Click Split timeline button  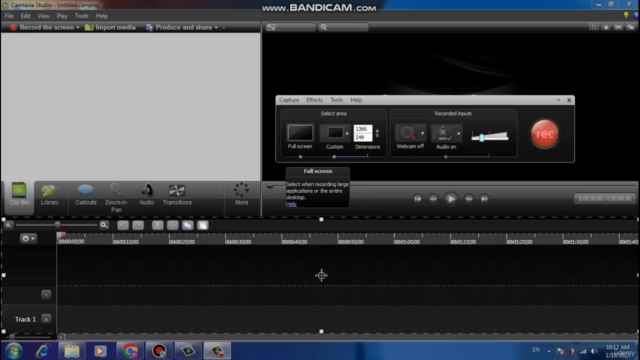pos(173,225)
